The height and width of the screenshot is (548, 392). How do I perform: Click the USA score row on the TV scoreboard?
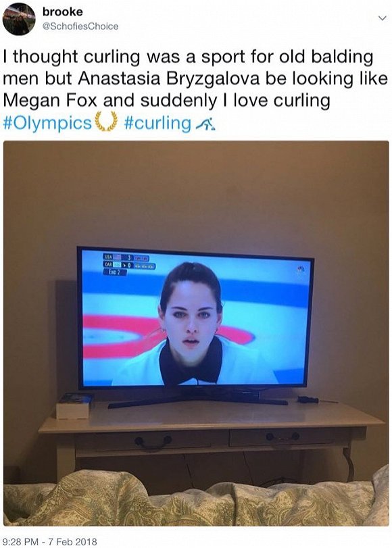pyautogui.click(x=126, y=257)
